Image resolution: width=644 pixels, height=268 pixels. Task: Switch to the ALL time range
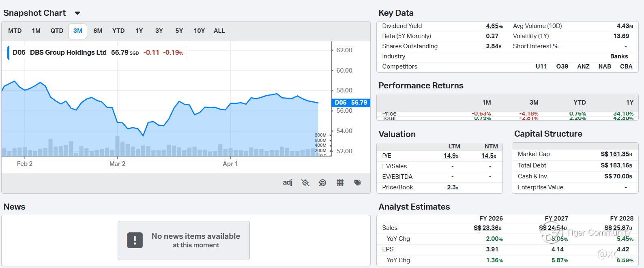coord(219,31)
